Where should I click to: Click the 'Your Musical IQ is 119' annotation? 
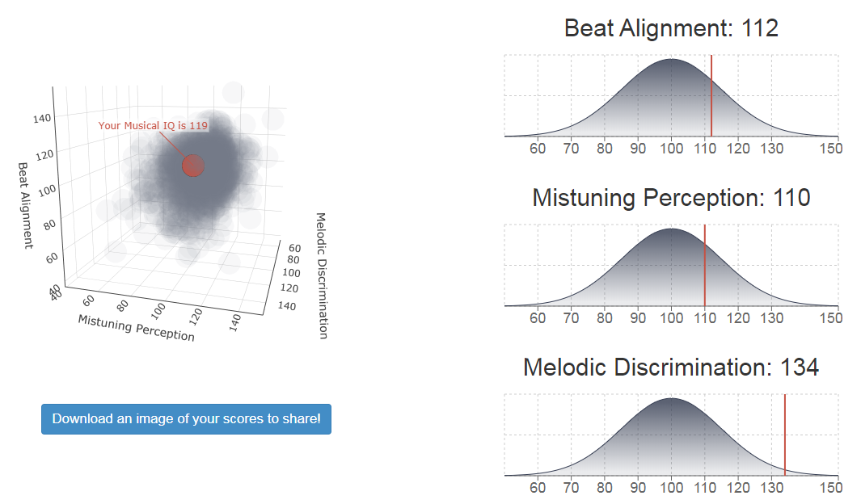pyautogui.click(x=153, y=125)
